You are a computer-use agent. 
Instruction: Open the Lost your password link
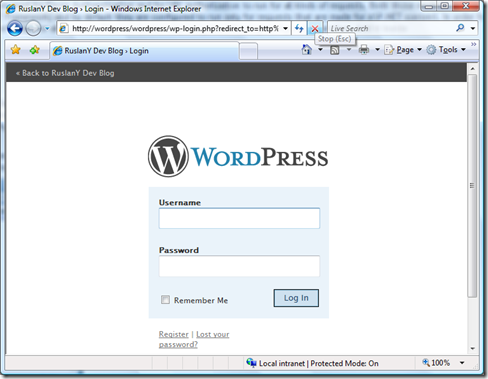[x=194, y=339]
